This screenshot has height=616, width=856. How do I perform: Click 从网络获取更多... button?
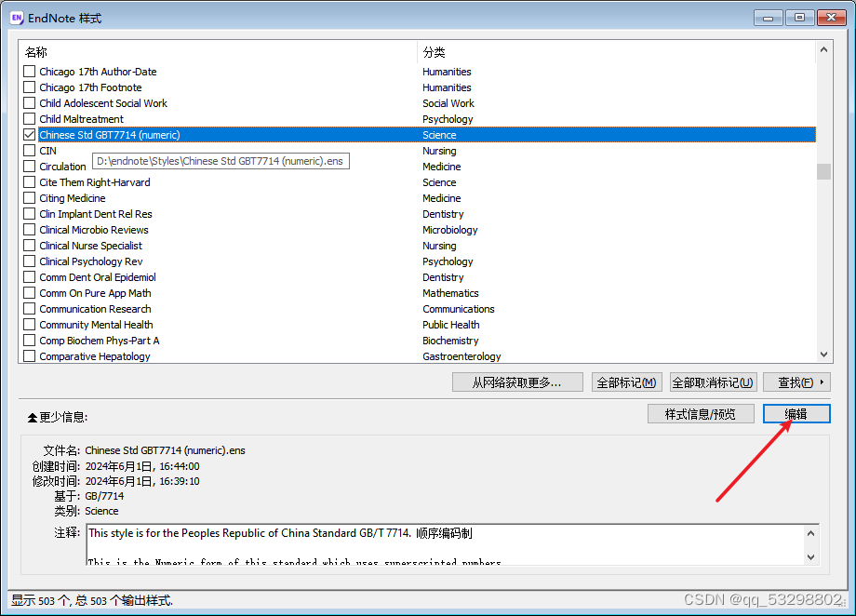(517, 382)
